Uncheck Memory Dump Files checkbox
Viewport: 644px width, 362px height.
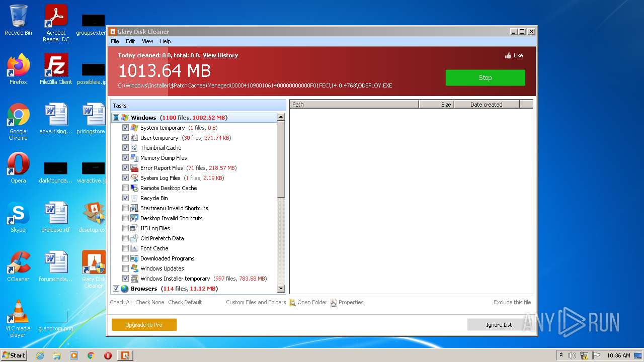point(126,158)
